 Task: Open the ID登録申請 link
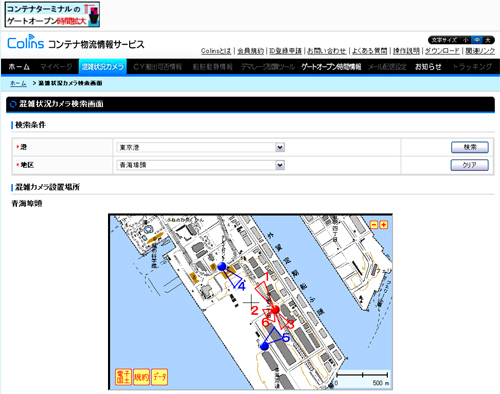click(x=285, y=51)
